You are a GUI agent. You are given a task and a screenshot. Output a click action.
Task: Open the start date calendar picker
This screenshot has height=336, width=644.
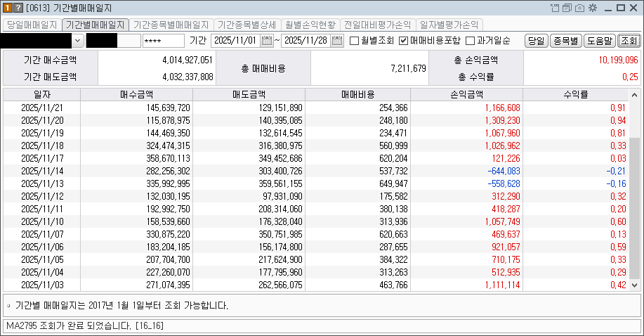coord(267,41)
